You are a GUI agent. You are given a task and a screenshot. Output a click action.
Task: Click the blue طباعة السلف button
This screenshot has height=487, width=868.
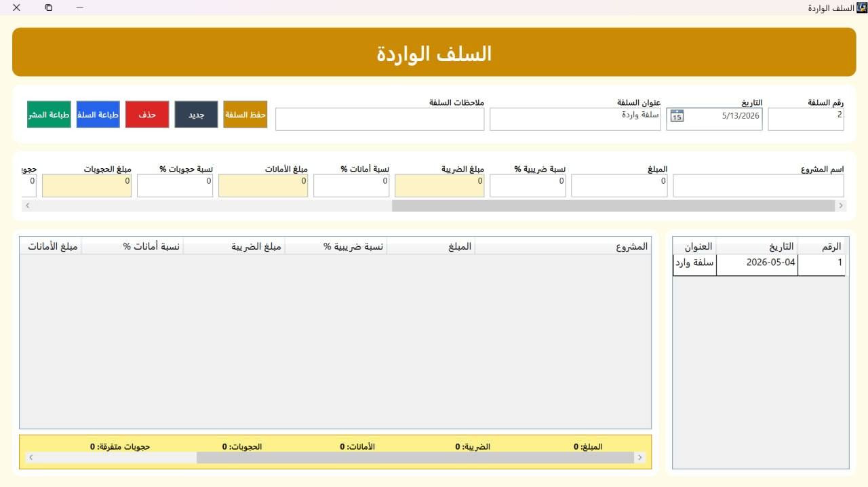point(98,115)
